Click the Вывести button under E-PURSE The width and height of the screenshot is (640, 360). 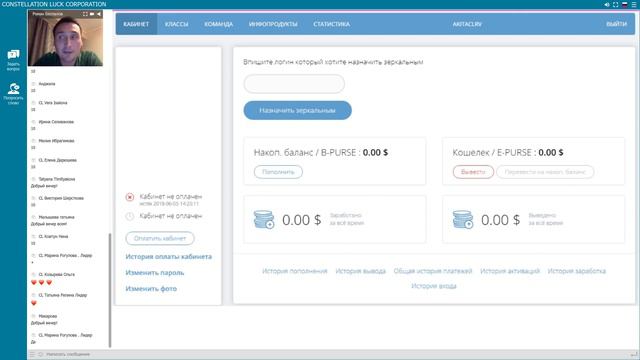coord(473,172)
